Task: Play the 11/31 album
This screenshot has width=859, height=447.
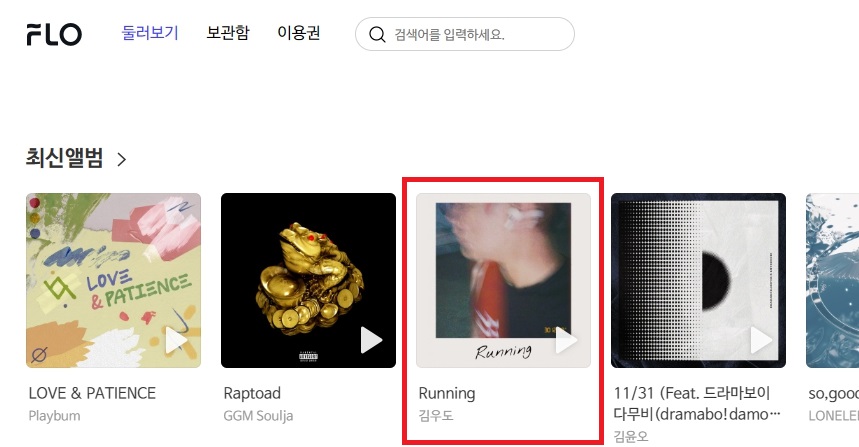Action: [x=761, y=340]
